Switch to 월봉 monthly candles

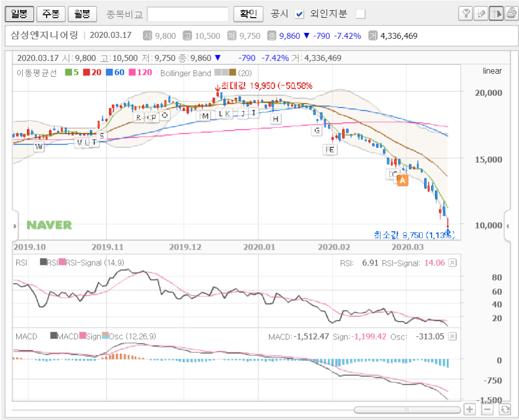(x=82, y=14)
